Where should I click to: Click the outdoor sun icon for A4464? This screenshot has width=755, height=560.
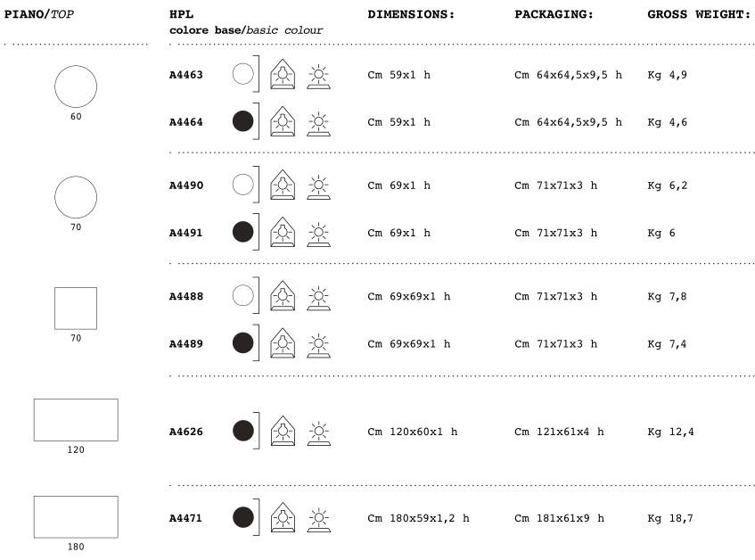pos(318,122)
